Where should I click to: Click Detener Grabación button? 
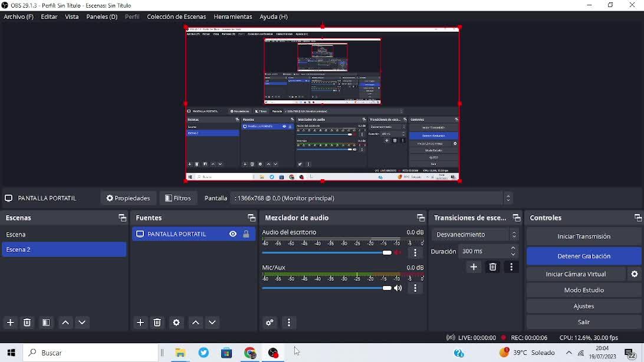(x=583, y=256)
